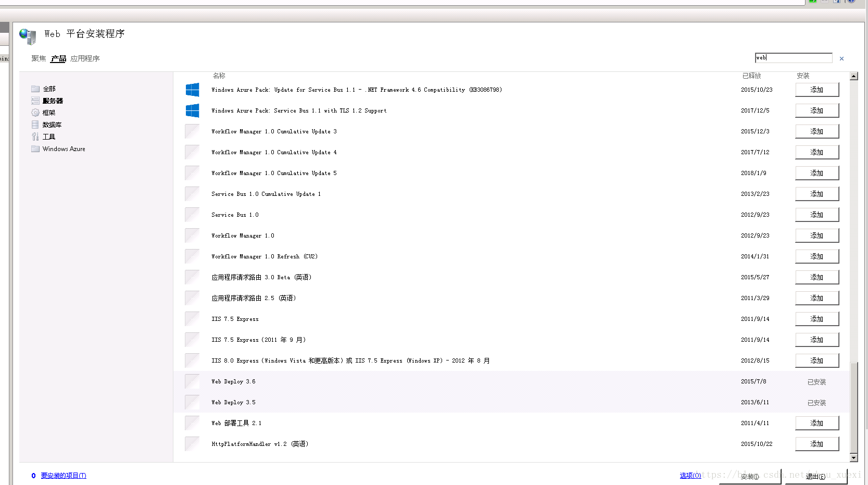This screenshot has height=485, width=868.
Task: Select the Web Deploy 3.6 row name
Action: point(233,381)
